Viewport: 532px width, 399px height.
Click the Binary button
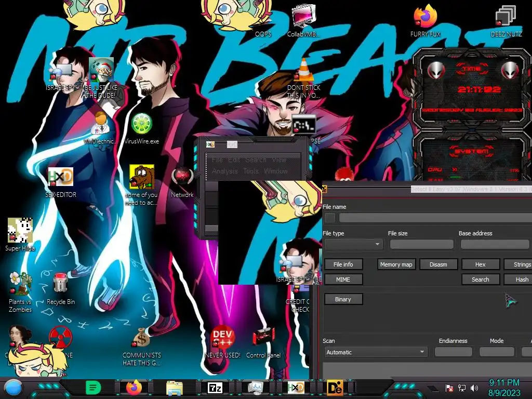coord(343,299)
